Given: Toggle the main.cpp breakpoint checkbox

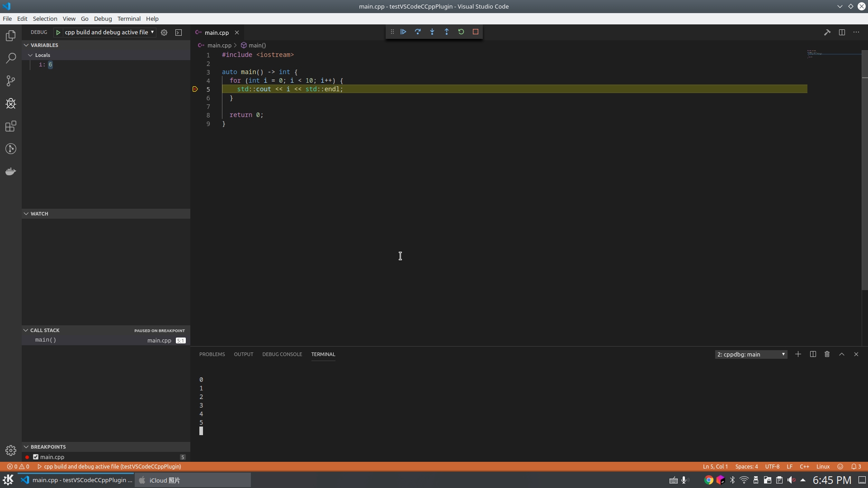Looking at the screenshot, I should point(36,457).
